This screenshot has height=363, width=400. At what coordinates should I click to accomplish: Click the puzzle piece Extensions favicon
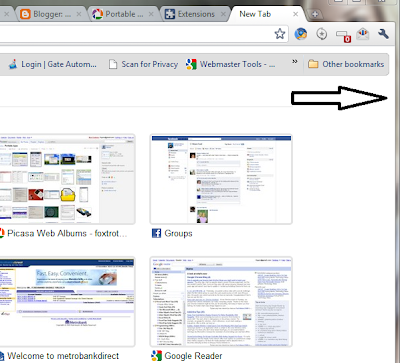170,14
